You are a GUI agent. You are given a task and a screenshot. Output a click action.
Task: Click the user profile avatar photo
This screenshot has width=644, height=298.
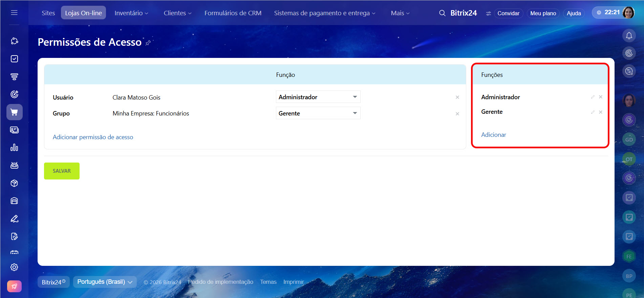click(x=628, y=13)
